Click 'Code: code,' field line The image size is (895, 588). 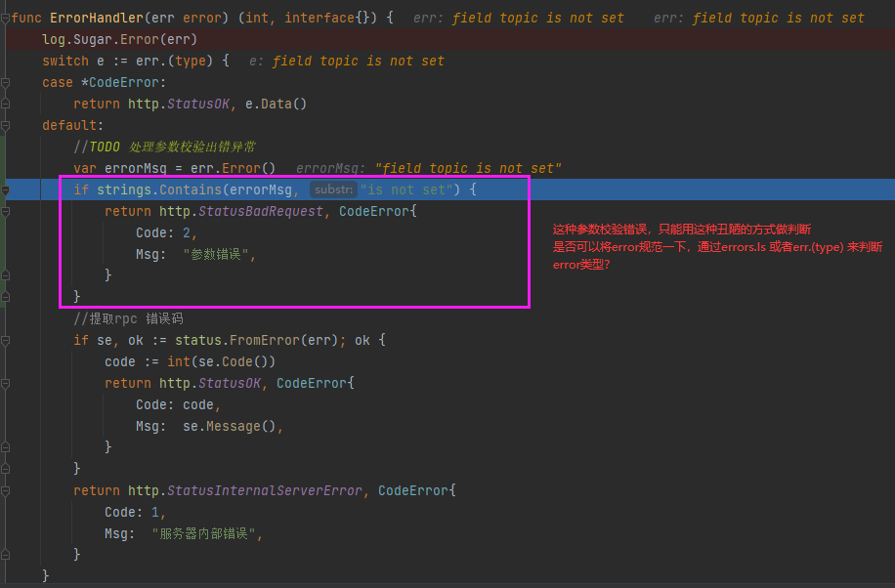(178, 404)
